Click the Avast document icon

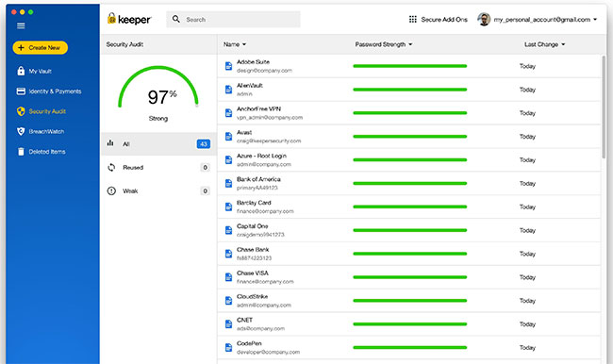(229, 137)
